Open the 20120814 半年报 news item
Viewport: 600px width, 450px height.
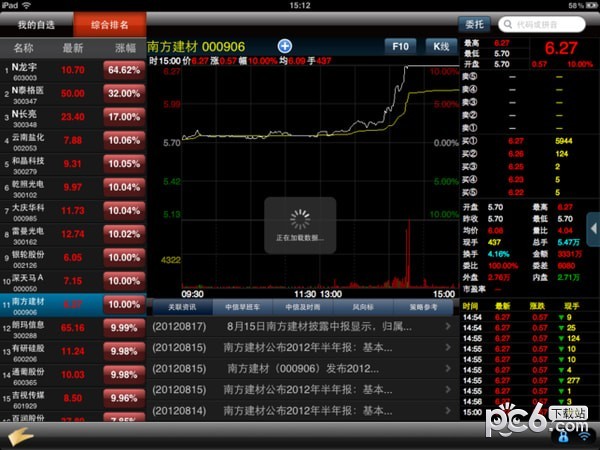point(302,411)
